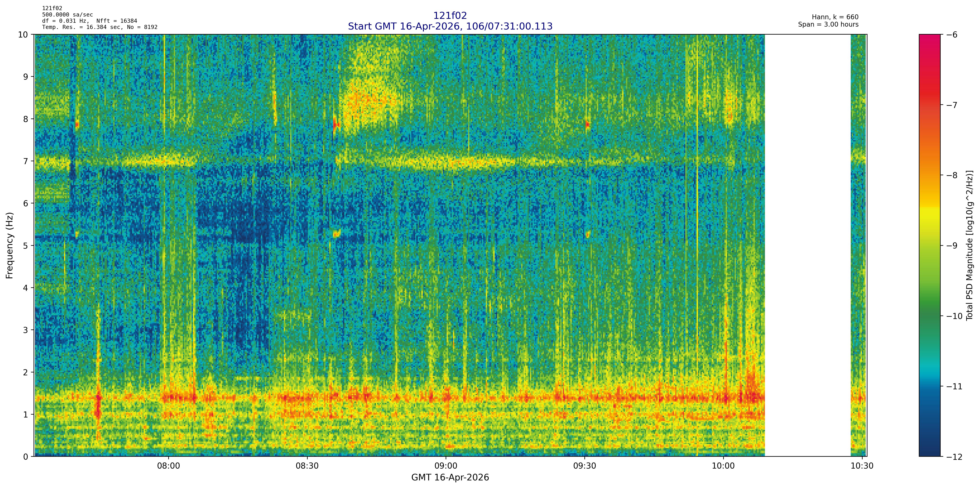The width and height of the screenshot is (980, 488).
Task: Click the 08:00 time axis tick label
Action: (168, 466)
